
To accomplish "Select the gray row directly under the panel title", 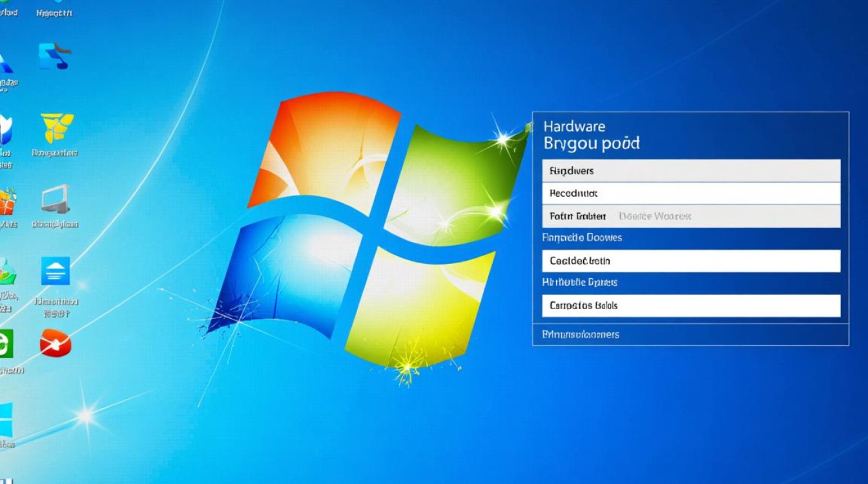I will [x=691, y=171].
